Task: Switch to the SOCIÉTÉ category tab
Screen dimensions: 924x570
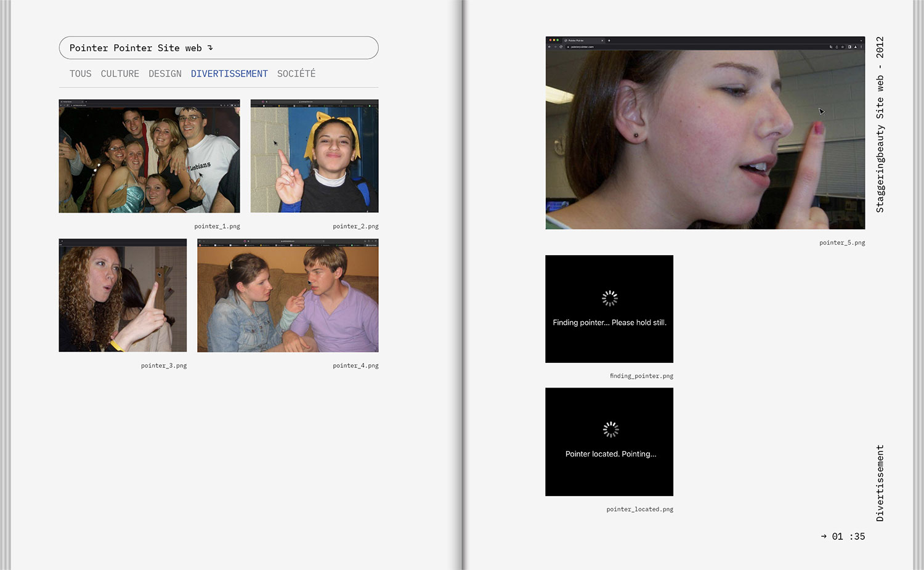Action: pyautogui.click(x=296, y=73)
